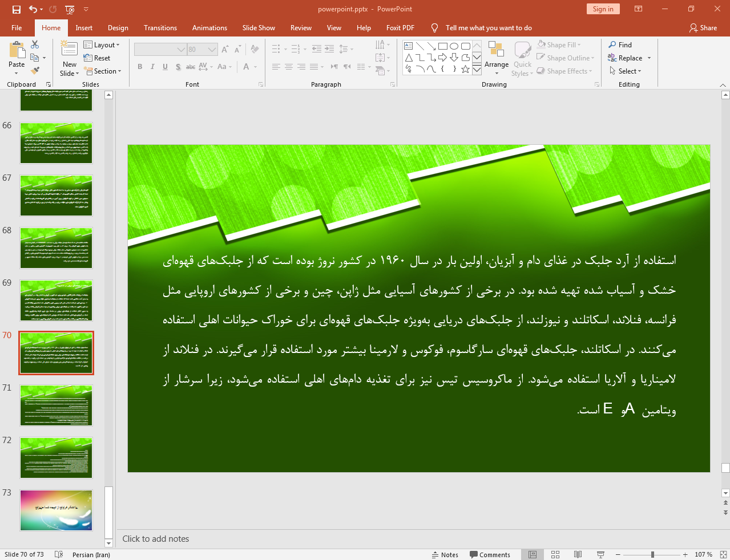This screenshot has width=730, height=560.
Task: Select slide 73 thumbnail
Action: (x=56, y=510)
